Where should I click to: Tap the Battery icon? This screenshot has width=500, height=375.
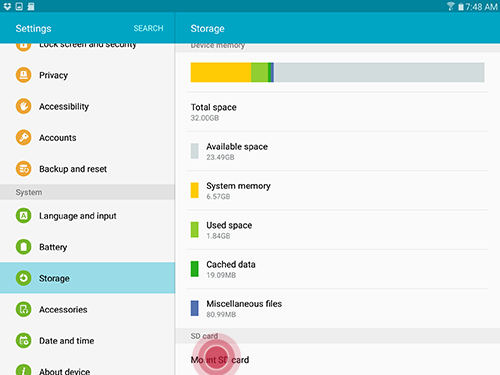click(23, 247)
